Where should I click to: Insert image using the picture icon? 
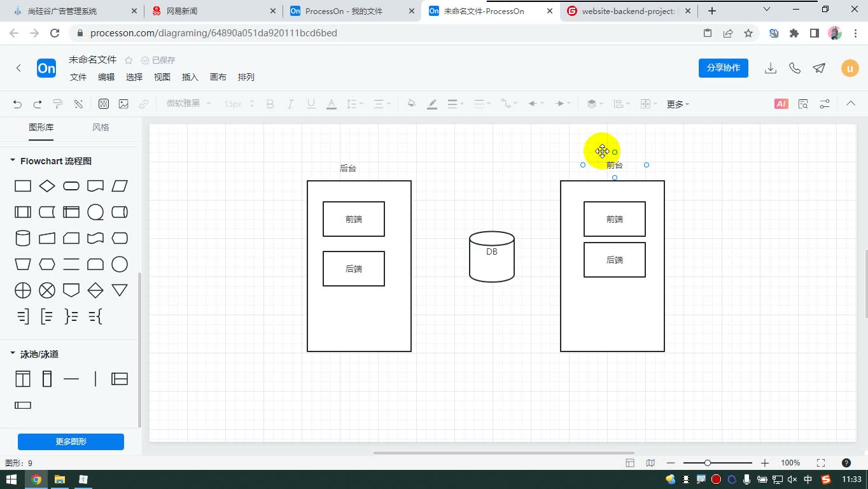(123, 104)
